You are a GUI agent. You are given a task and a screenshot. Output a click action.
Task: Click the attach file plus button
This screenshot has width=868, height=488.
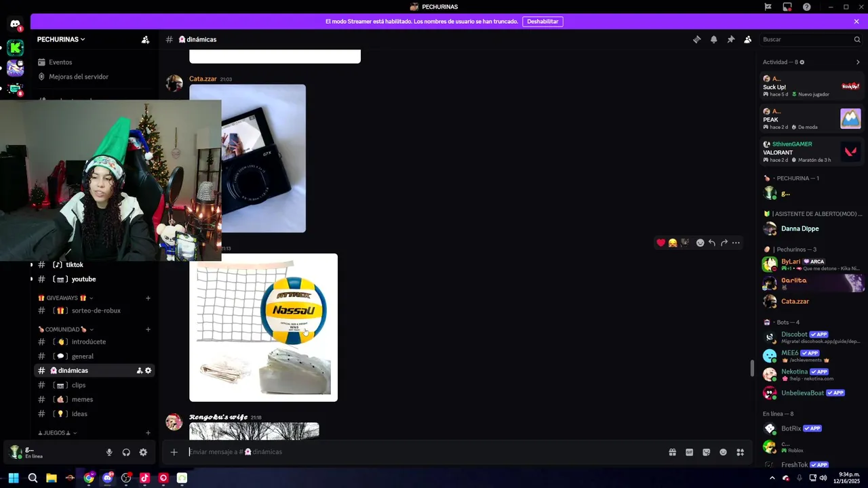point(174,452)
